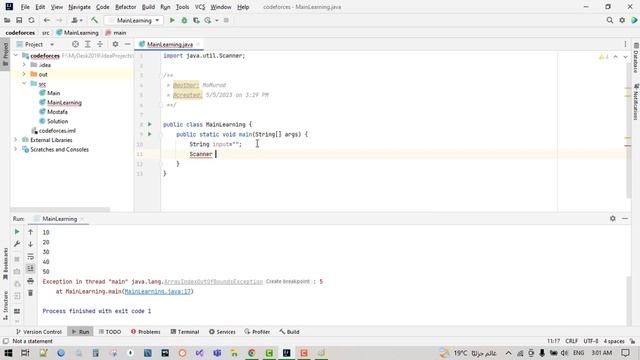Hide the Project tool window
This screenshot has width=640, height=360.
[127, 44]
